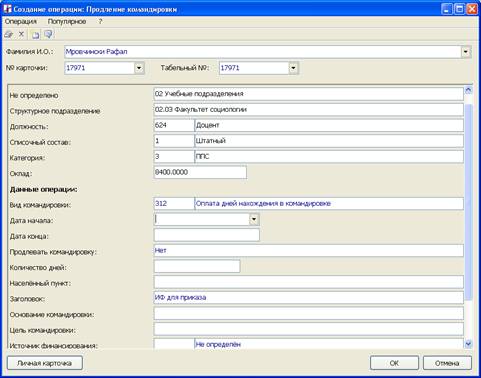Click the copy document toolbar icon
Image resolution: width=481 pixels, height=378 pixels.
35,34
